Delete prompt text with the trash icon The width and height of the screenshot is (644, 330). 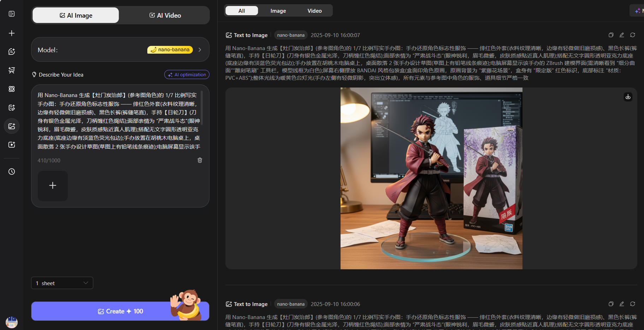click(x=200, y=160)
